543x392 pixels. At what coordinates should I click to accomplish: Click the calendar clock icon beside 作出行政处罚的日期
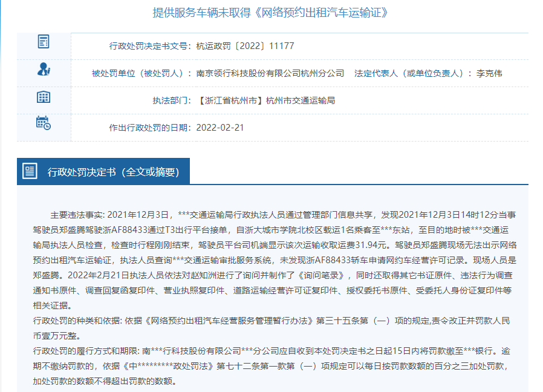coord(44,123)
